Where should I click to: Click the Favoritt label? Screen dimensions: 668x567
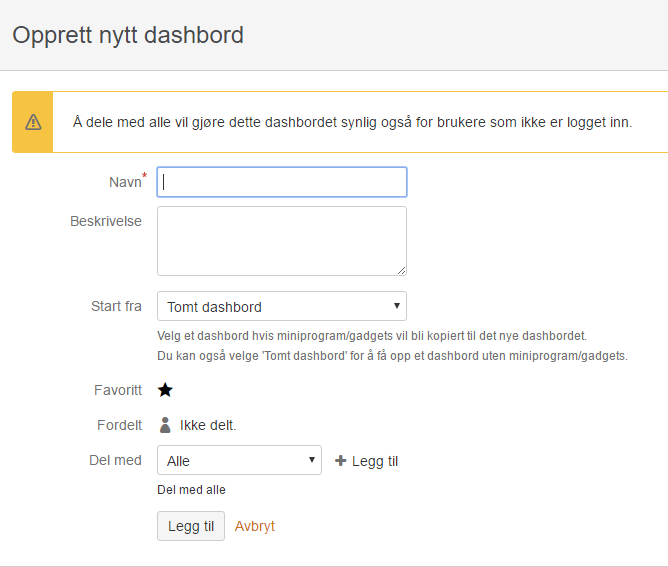(x=116, y=390)
